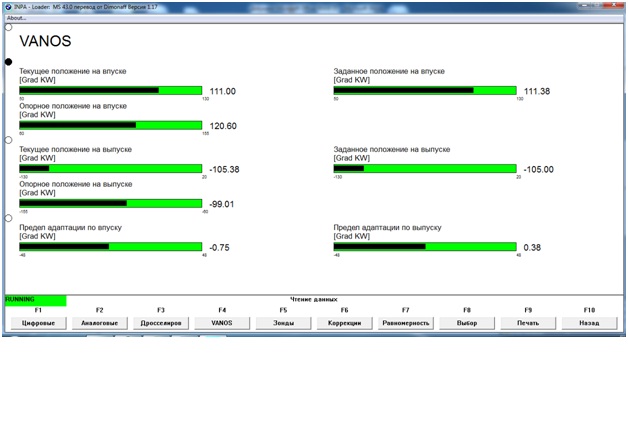Open the Равномерность button
This screenshot has height=430, width=628.
(406, 323)
